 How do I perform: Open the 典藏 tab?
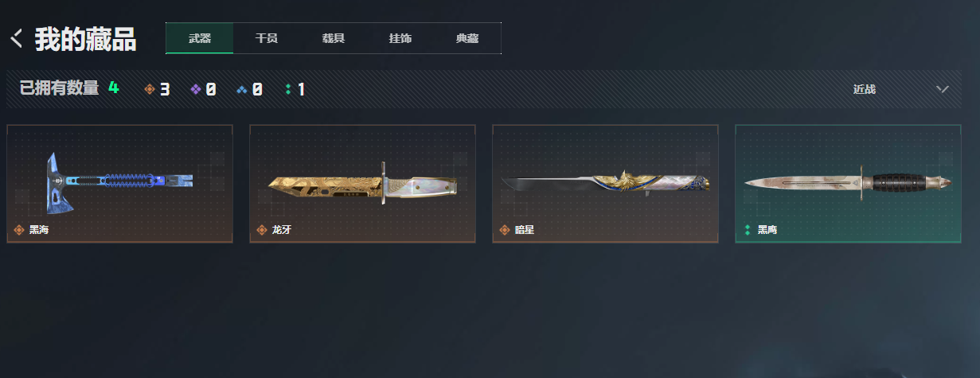467,38
